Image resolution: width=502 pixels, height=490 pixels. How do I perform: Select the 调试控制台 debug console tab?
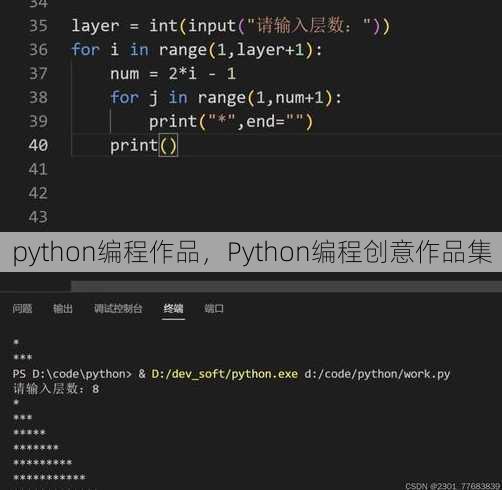[118, 309]
